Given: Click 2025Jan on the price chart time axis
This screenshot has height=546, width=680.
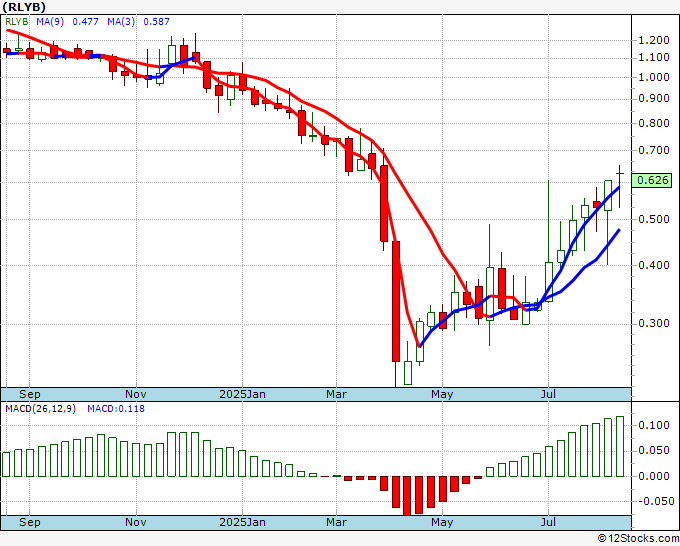Looking at the screenshot, I should tap(242, 394).
